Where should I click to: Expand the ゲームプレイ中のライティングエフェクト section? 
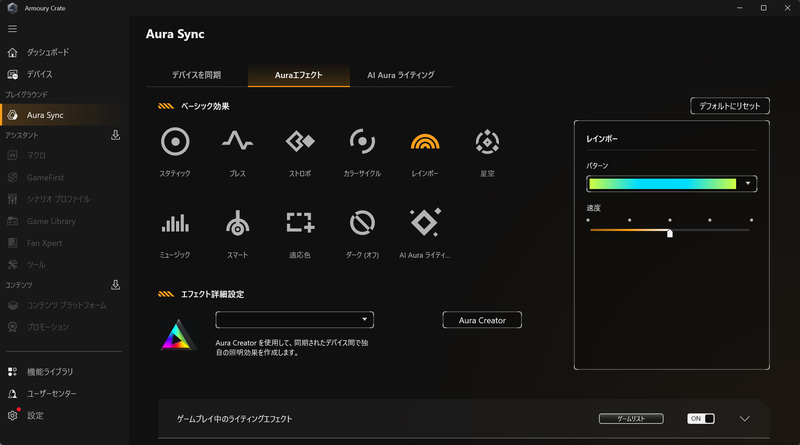click(x=744, y=418)
